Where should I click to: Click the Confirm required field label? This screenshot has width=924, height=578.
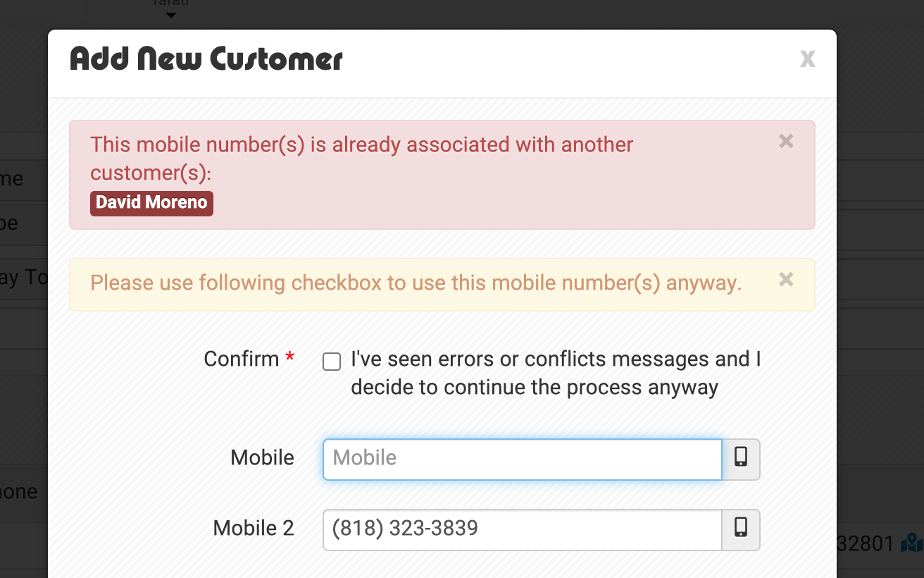pyautogui.click(x=249, y=359)
